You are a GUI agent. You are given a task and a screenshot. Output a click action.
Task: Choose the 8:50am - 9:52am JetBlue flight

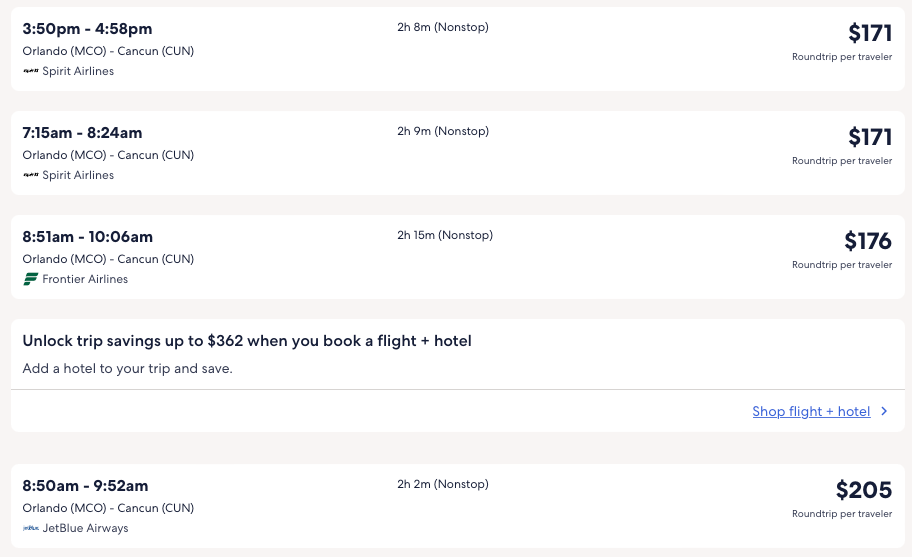point(85,486)
